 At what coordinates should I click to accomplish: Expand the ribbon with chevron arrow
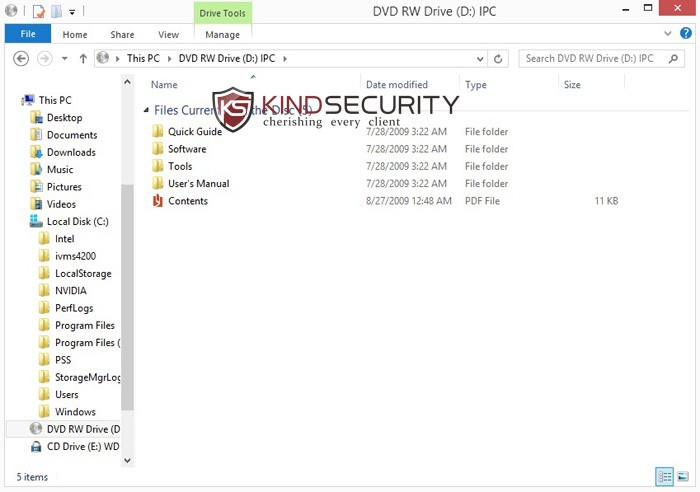[668, 33]
